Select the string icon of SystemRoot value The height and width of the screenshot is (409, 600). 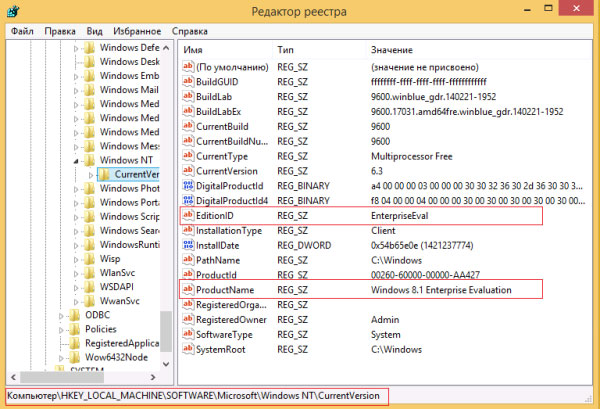tap(188, 349)
